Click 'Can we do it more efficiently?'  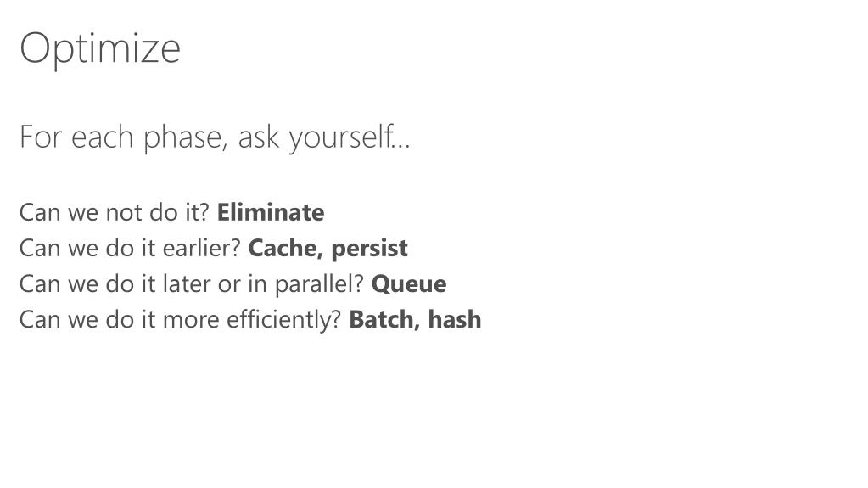(181, 320)
